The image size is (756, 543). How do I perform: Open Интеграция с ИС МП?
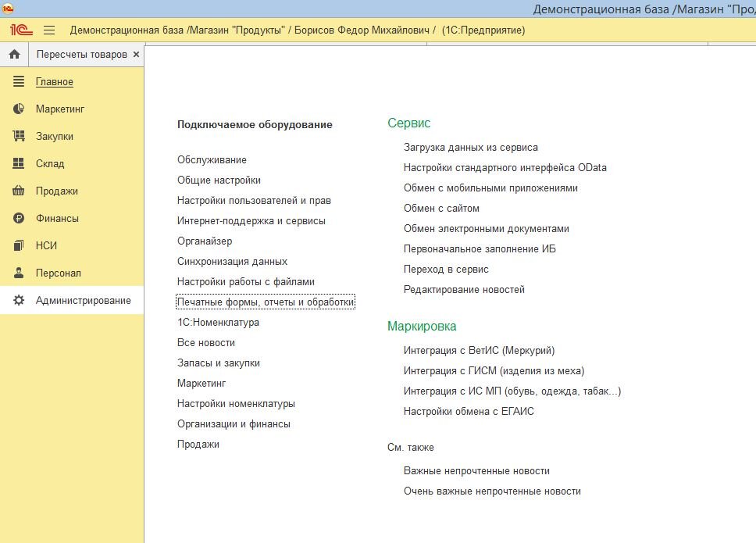pyautogui.click(x=512, y=391)
